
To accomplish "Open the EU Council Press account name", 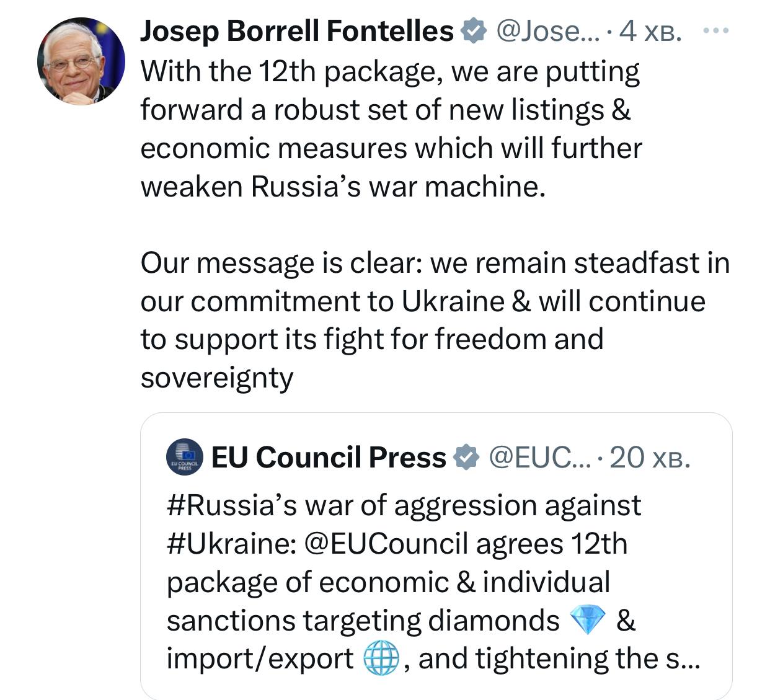I will click(329, 458).
